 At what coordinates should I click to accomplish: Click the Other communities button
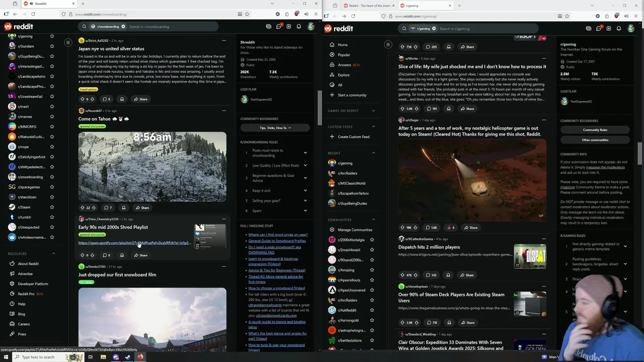595,140
